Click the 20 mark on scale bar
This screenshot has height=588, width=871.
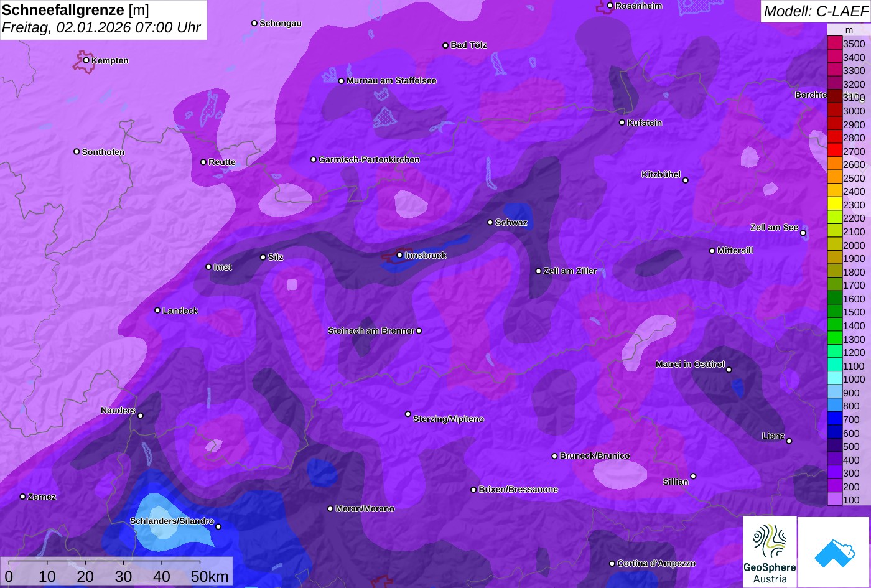tap(85, 577)
